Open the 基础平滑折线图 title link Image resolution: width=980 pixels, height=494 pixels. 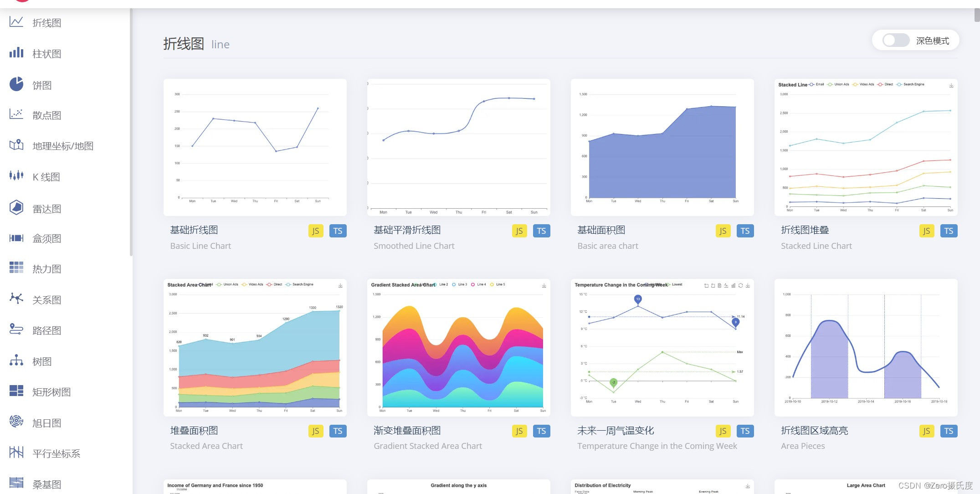tap(407, 230)
